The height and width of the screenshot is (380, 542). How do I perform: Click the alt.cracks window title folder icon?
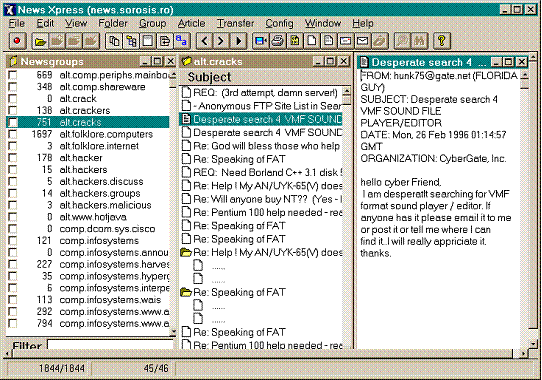click(x=187, y=61)
